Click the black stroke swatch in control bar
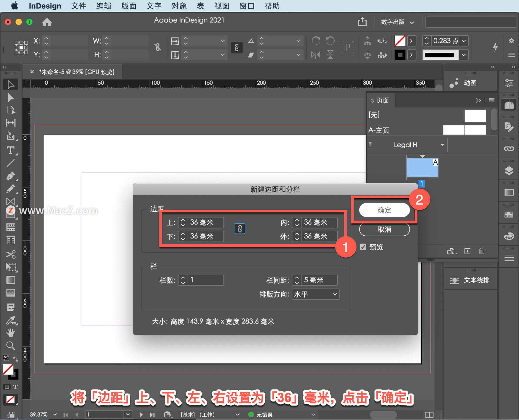This screenshot has width=519, height=420. (400, 55)
